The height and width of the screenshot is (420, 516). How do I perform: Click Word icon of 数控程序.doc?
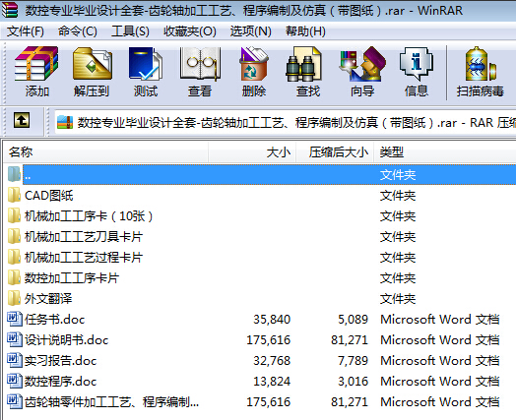15,382
